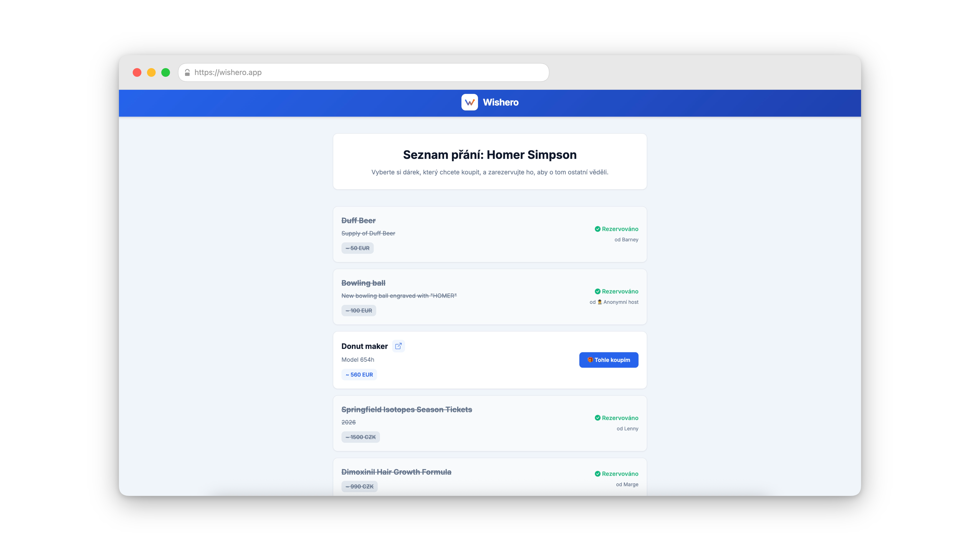
Task: Click the Wishero logo icon
Action: click(x=470, y=102)
